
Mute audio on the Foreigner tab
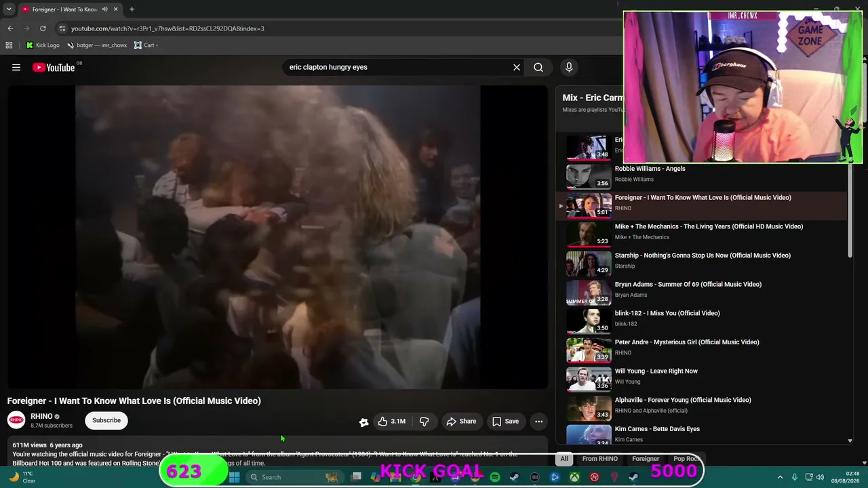(x=104, y=9)
